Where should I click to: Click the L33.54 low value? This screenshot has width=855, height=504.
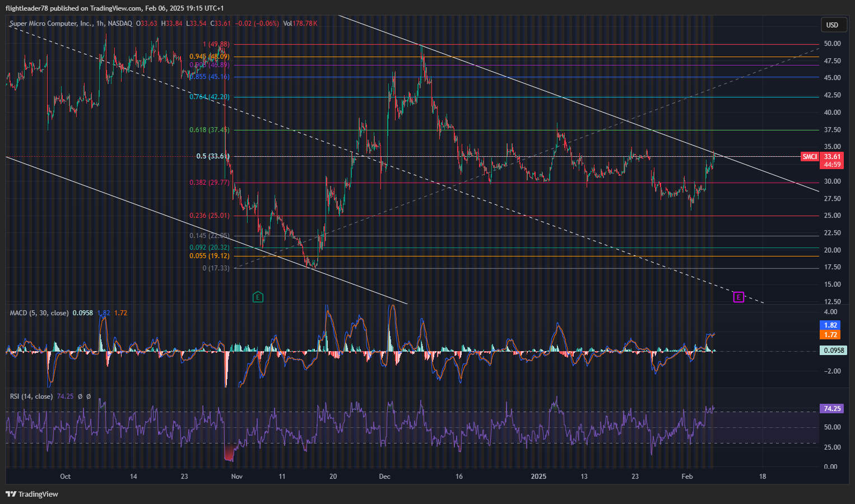197,24
